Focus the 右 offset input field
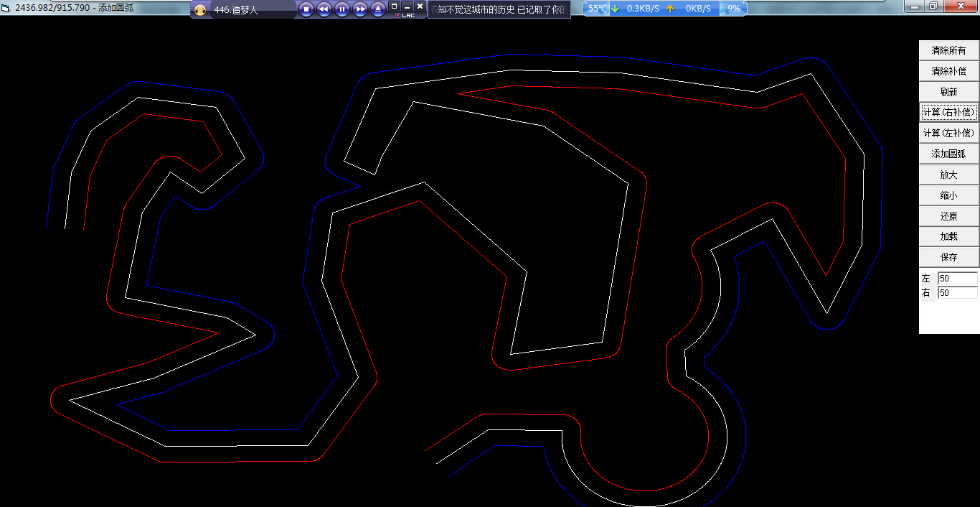Screen dimensions: 980x507 pos(958,292)
